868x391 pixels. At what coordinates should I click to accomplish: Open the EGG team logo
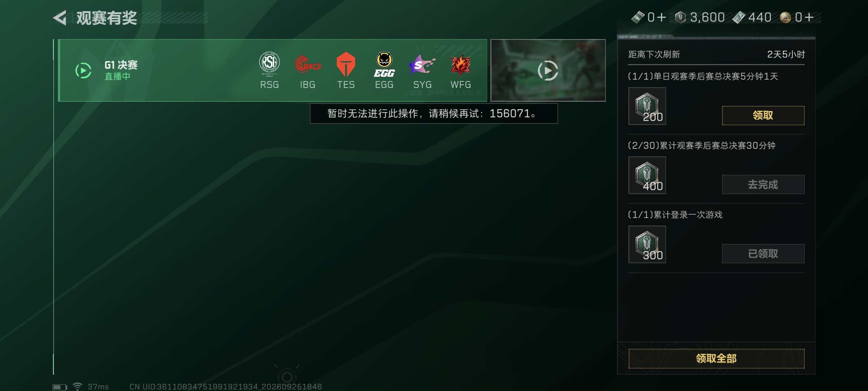point(384,64)
